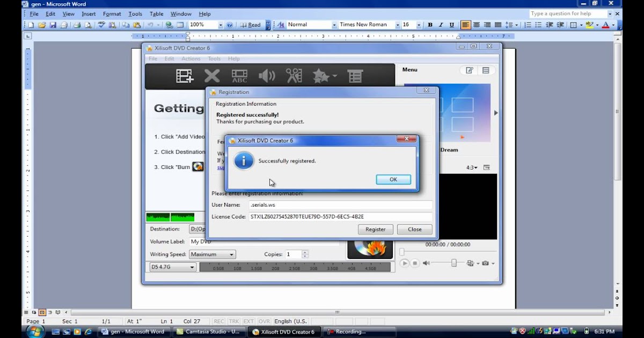Open the star effects tool

tap(321, 76)
